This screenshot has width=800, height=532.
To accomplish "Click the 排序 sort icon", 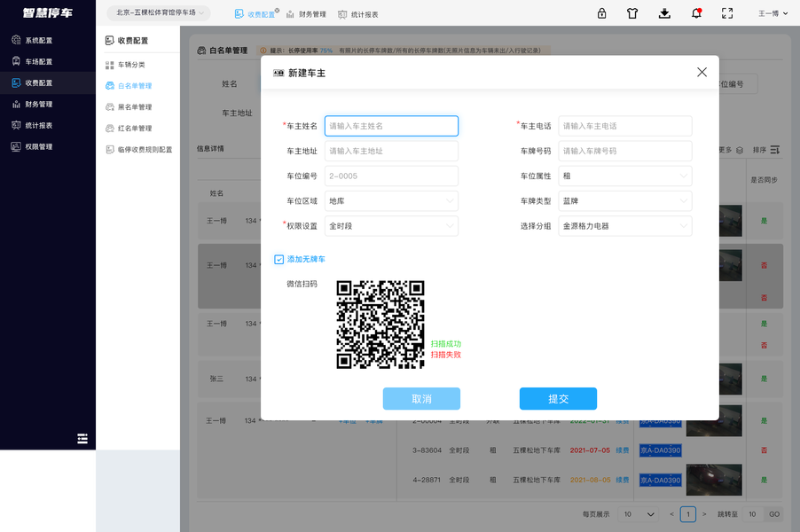I will (x=775, y=150).
